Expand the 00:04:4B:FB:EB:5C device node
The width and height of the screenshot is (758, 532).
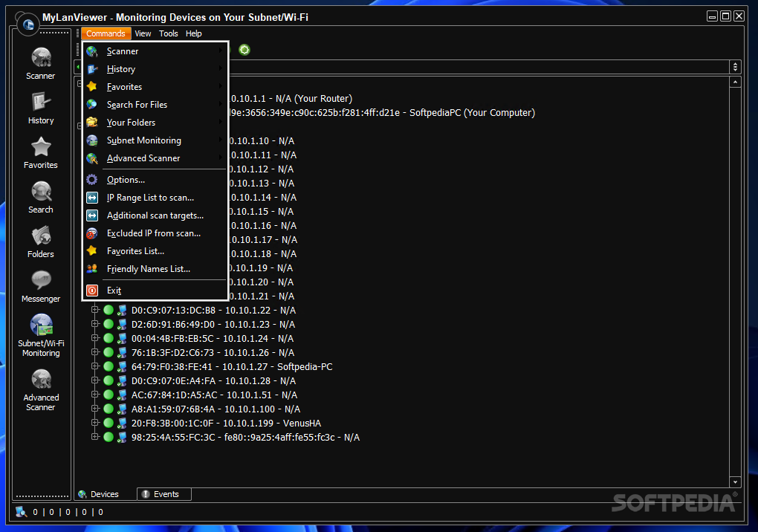[x=95, y=338]
